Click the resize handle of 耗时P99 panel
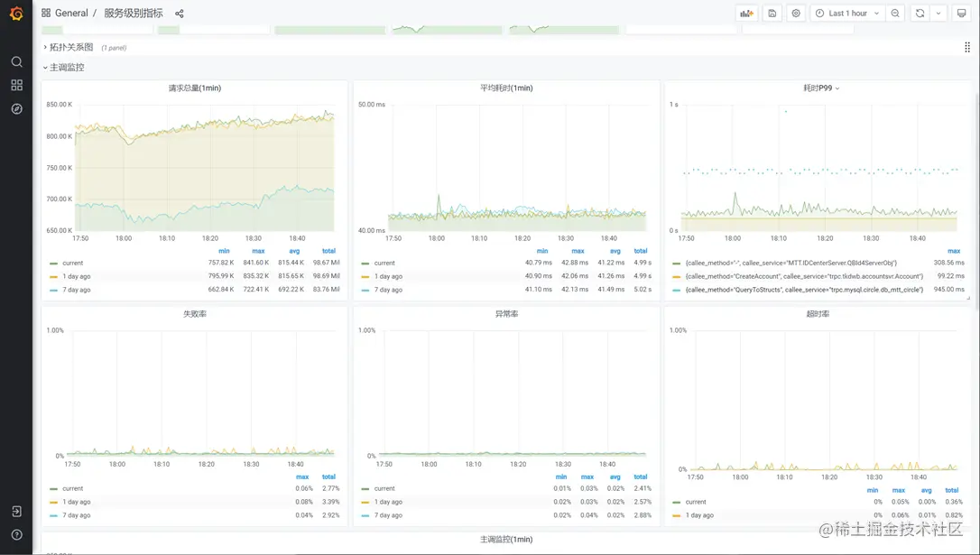Image resolution: width=980 pixels, height=555 pixels. [969, 298]
